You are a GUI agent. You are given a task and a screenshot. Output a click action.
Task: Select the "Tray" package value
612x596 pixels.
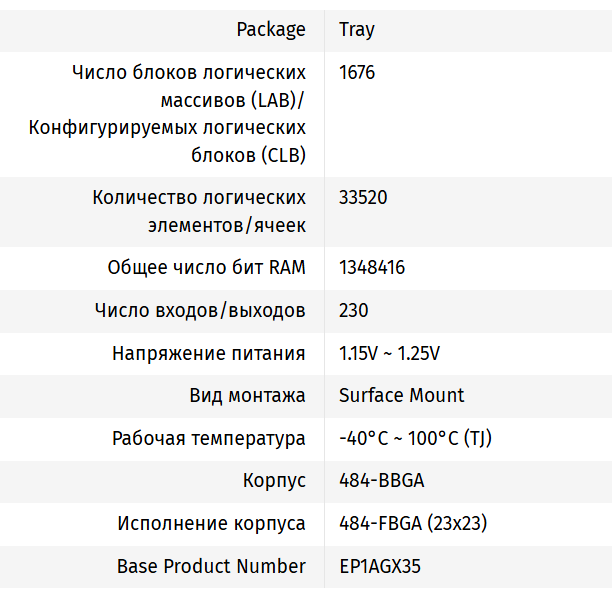point(357,29)
